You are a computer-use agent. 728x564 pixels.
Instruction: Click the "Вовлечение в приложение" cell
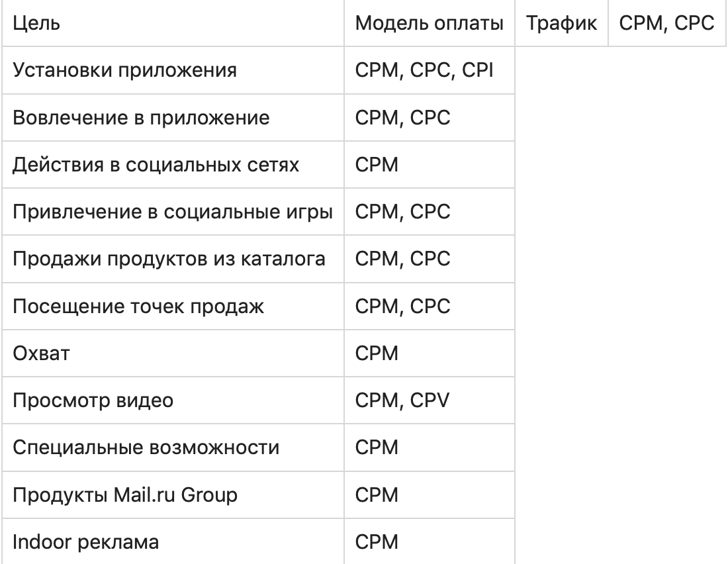(x=141, y=117)
